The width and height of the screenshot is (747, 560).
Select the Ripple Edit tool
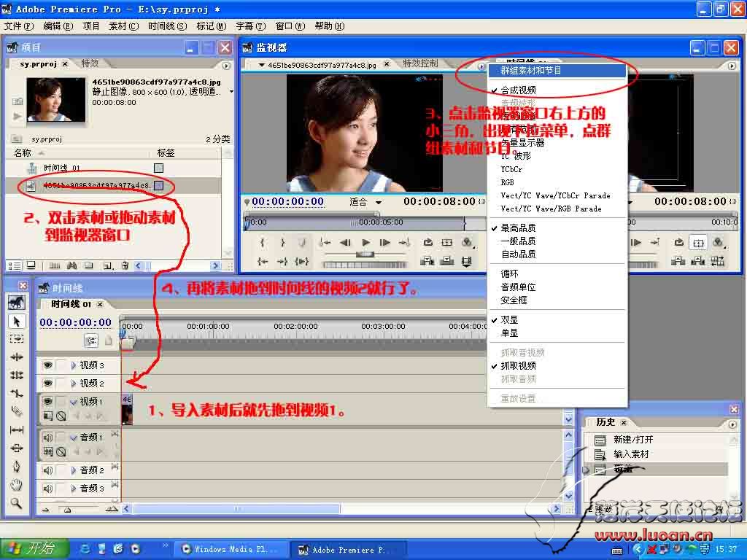[17, 357]
